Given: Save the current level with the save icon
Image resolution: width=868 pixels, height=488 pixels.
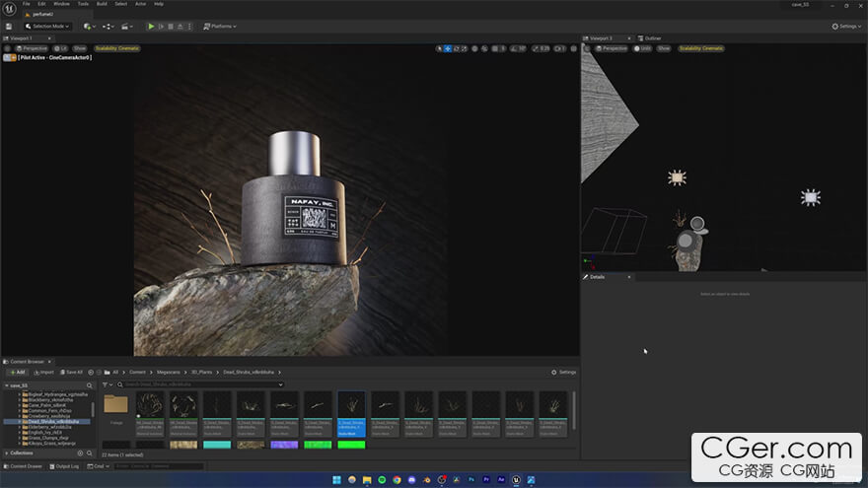Looking at the screenshot, I should click(7, 27).
